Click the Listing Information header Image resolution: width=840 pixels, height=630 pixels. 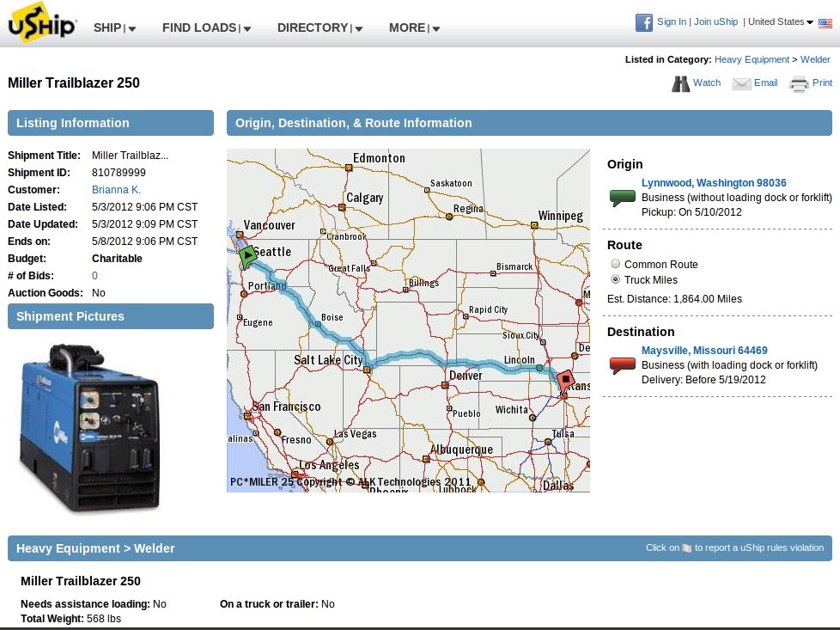point(110,123)
